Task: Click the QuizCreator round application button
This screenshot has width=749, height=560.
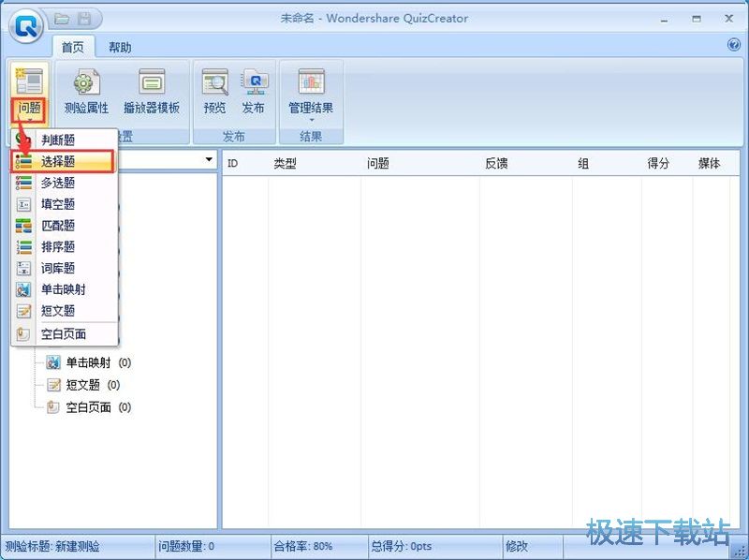Action: coord(26,26)
